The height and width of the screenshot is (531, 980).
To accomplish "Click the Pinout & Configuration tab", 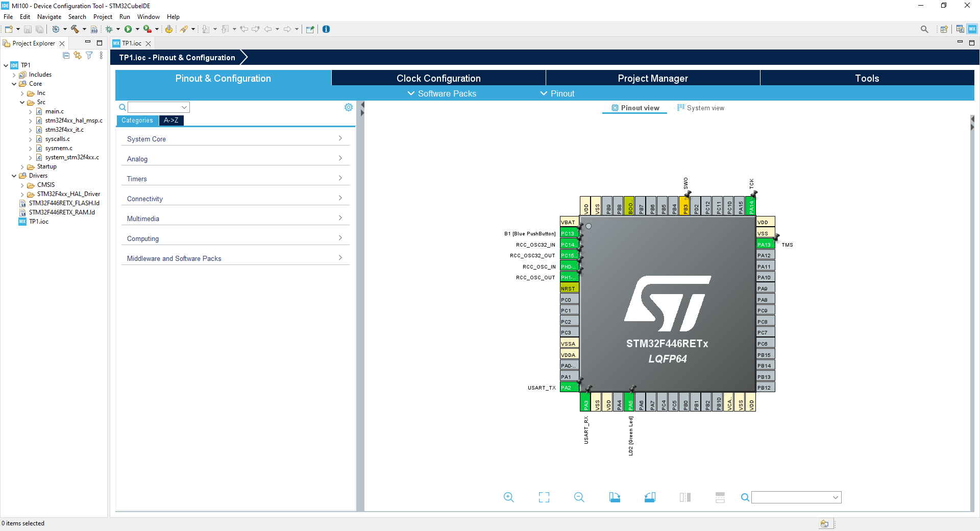I will [223, 78].
